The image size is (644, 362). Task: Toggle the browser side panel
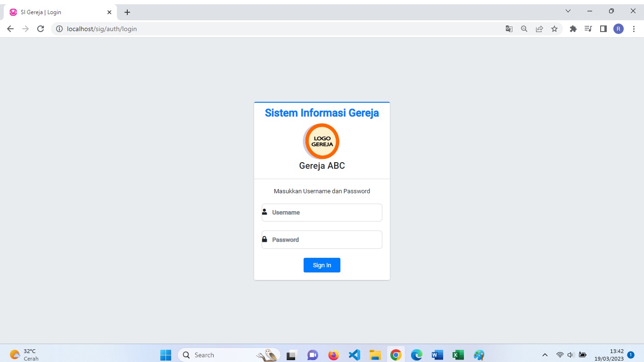click(603, 29)
